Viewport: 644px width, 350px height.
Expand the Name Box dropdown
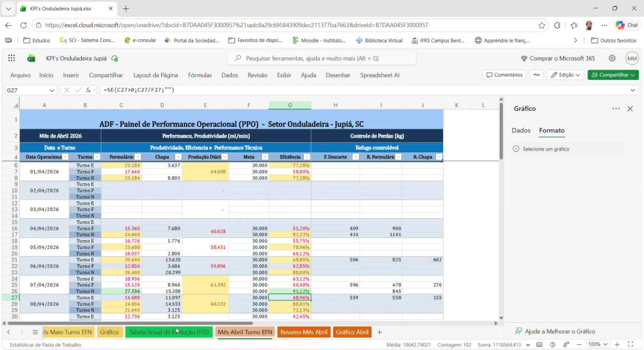pos(52,90)
